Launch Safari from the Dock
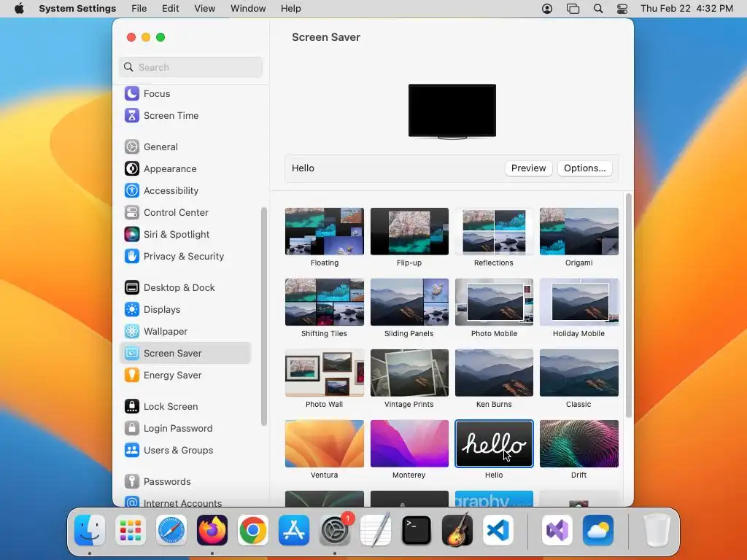Image resolution: width=747 pixels, height=560 pixels. point(171,530)
